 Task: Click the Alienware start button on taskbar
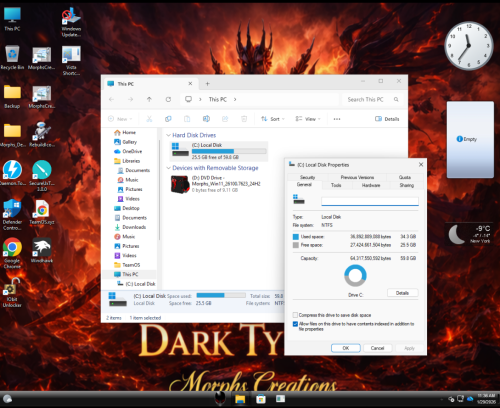click(219, 398)
